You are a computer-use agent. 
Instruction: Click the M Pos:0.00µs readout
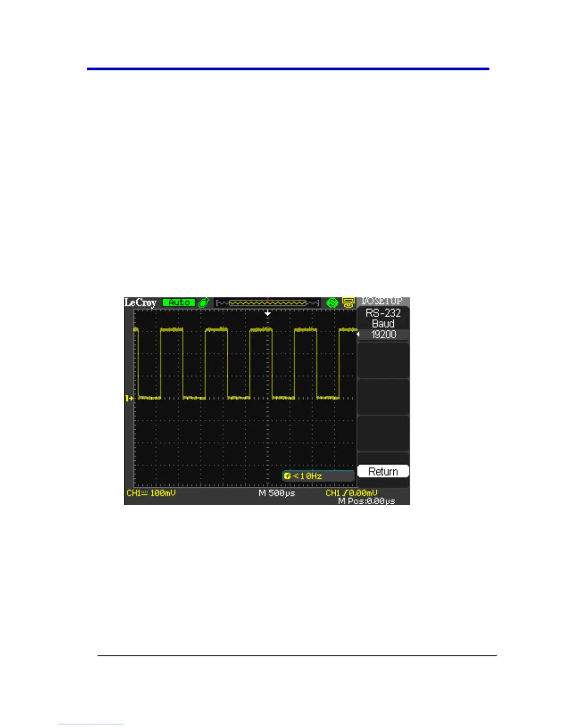click(367, 501)
